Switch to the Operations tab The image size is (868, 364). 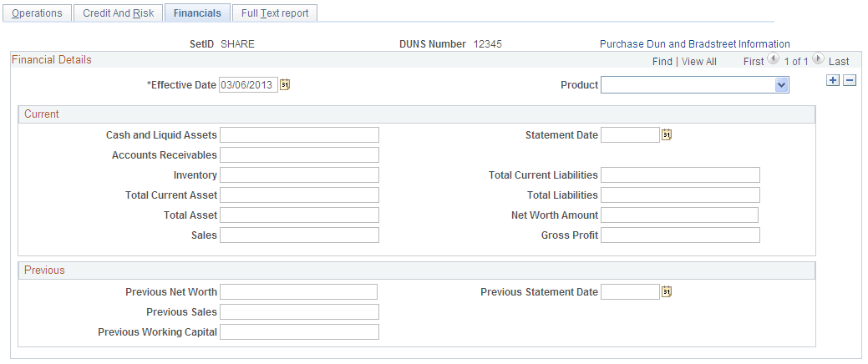(38, 13)
